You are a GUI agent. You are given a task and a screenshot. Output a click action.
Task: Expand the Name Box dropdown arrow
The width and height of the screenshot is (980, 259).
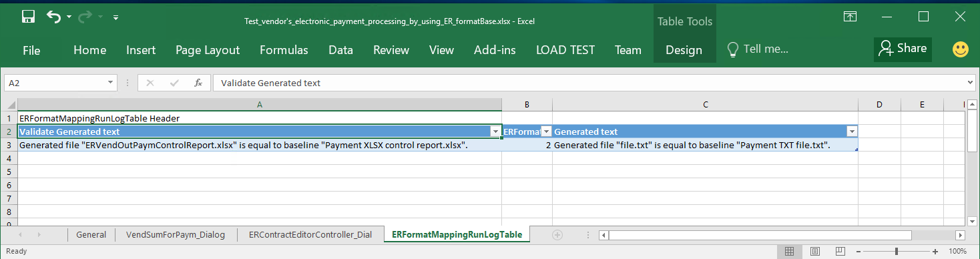click(111, 83)
